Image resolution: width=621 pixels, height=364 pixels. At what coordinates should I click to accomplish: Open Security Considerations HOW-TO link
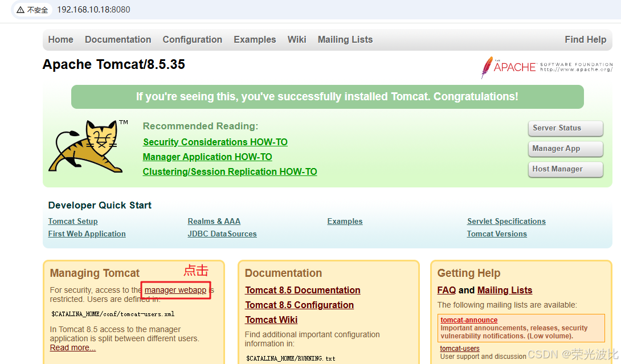(215, 142)
